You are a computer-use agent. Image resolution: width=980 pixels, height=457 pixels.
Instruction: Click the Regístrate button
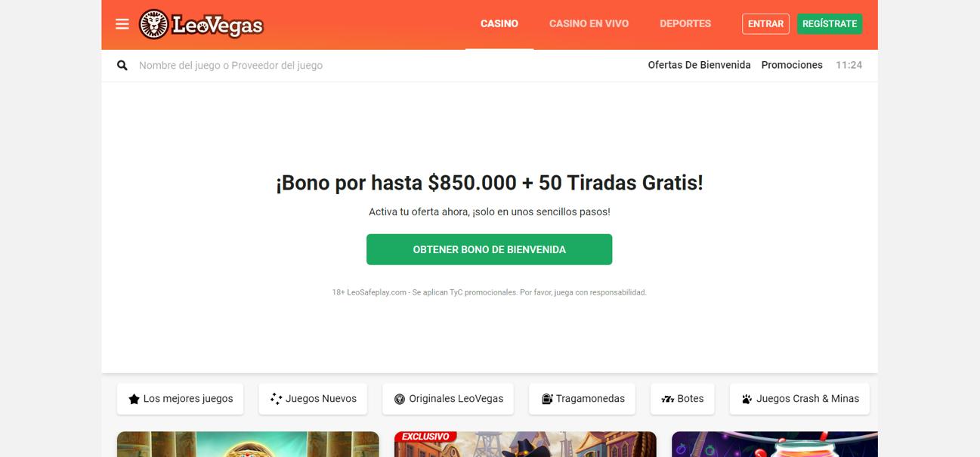pos(830,24)
